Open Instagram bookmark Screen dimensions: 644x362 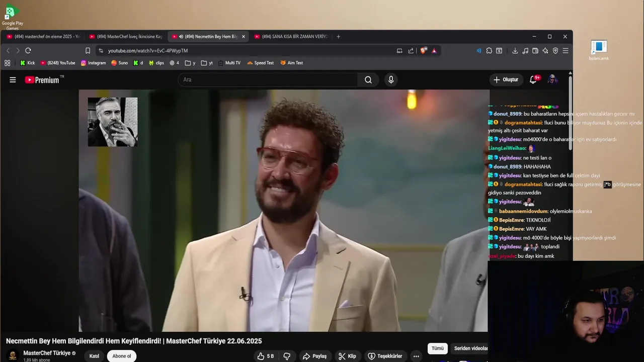pyautogui.click(x=93, y=63)
